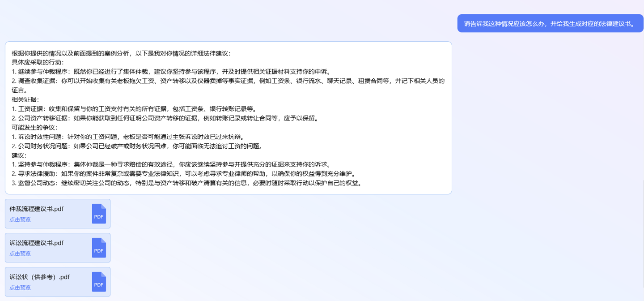Image resolution: width=644 pixels, height=301 pixels.
Task: Select the file name 诉讼状（供参考）.pdf
Action: tap(39, 277)
